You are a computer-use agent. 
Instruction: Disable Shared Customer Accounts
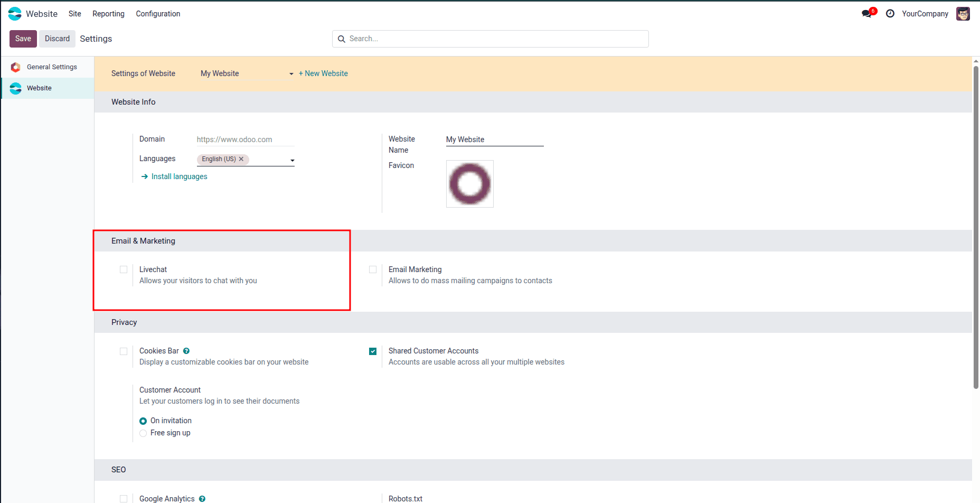click(x=373, y=351)
